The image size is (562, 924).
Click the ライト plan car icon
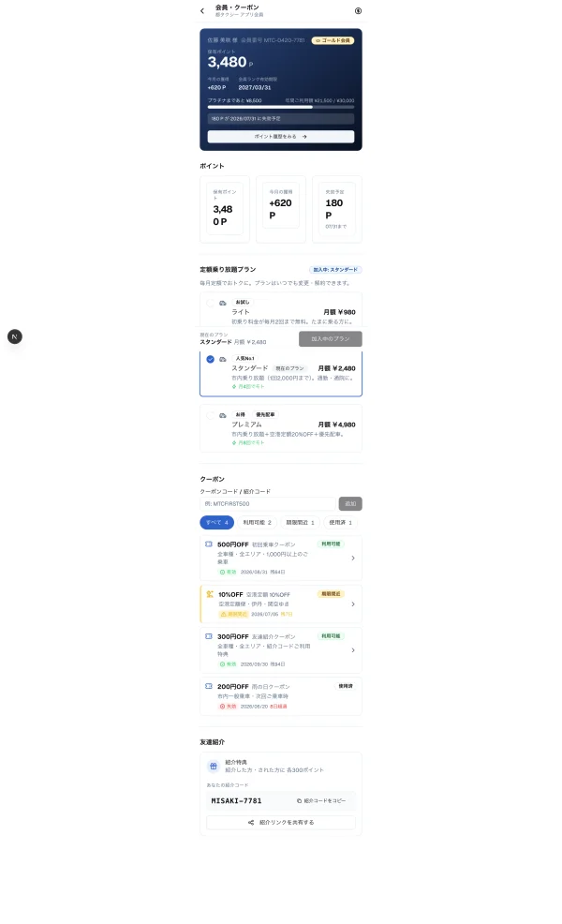[223, 303]
